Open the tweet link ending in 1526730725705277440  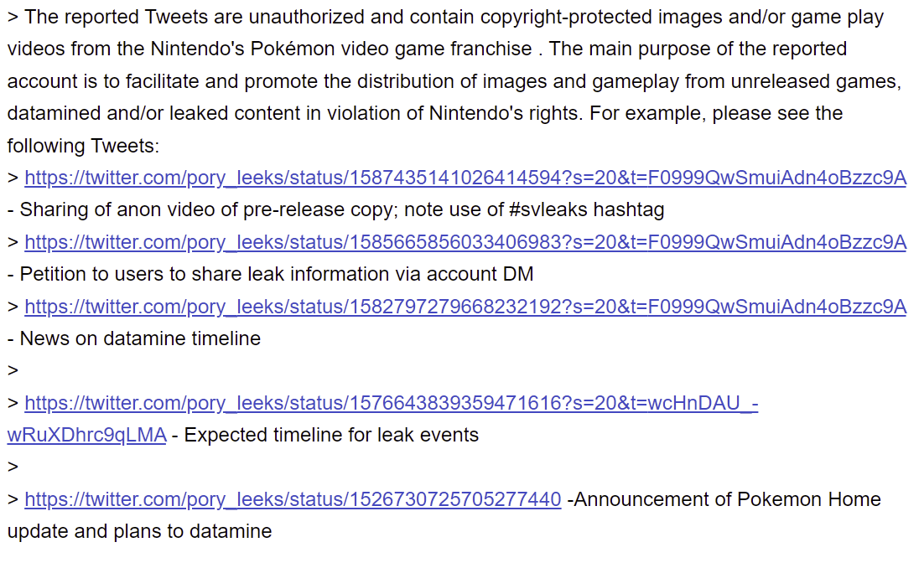293,499
